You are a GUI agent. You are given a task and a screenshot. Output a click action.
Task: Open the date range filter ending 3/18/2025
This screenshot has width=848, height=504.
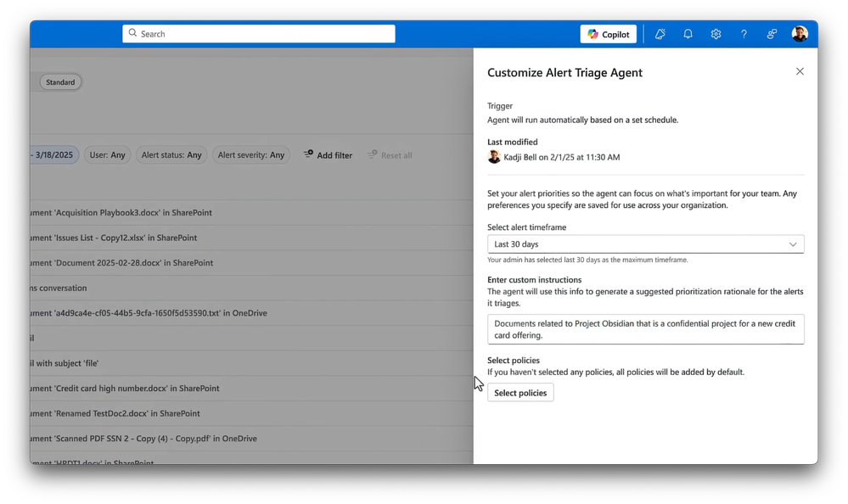(54, 155)
